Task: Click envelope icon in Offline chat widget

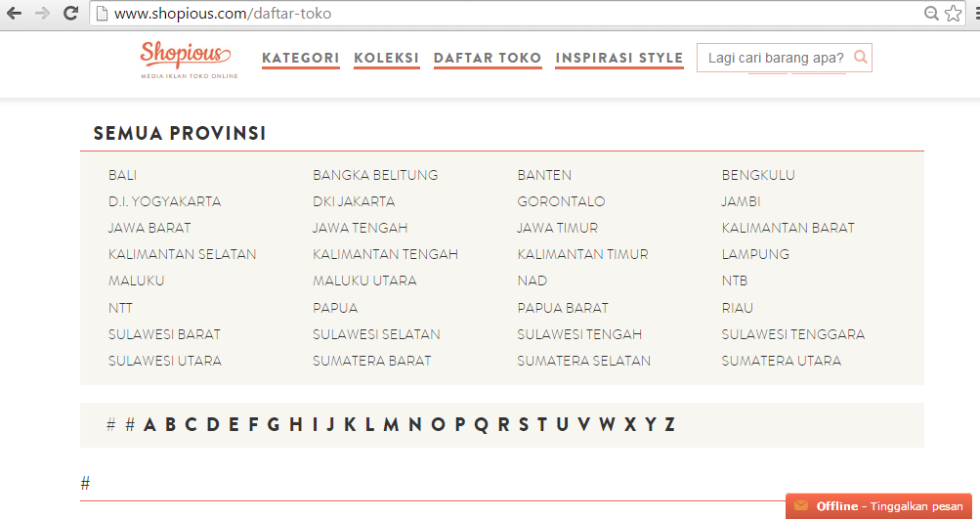Action: [x=801, y=506]
